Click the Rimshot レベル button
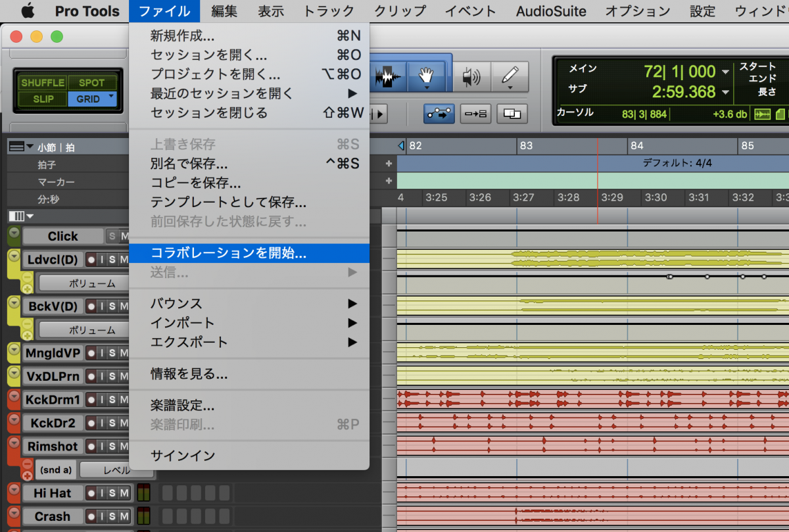 click(117, 470)
